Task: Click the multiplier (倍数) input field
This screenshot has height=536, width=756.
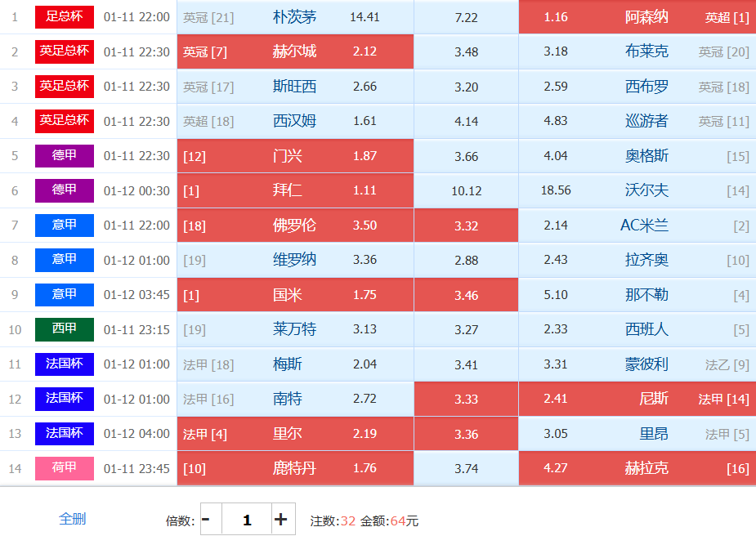Action: point(247,520)
